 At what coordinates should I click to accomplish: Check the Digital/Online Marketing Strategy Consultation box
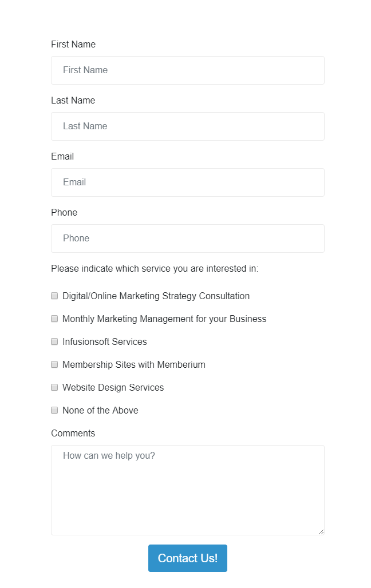[x=54, y=296]
